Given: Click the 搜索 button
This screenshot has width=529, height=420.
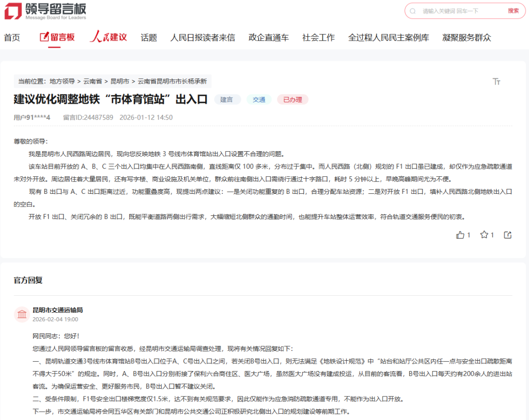Looking at the screenshot, I should pyautogui.click(x=513, y=11).
